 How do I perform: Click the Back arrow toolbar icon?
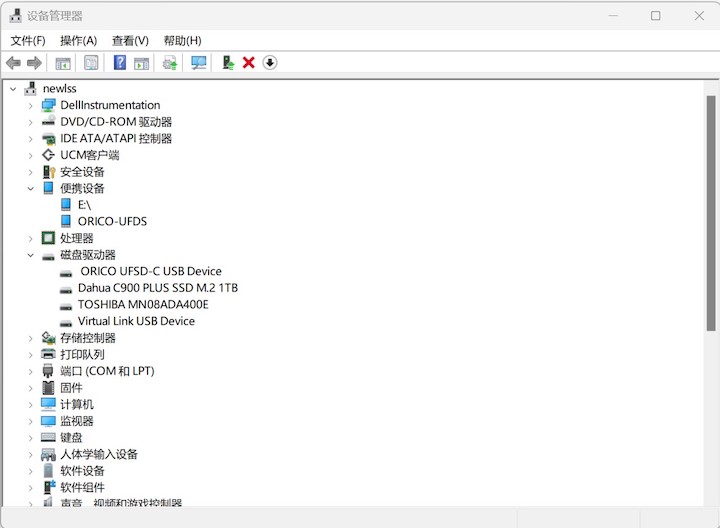click(13, 63)
